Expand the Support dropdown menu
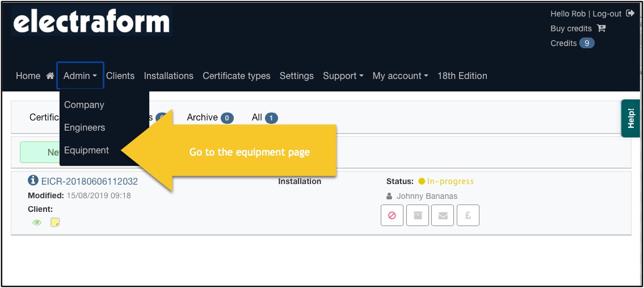This screenshot has width=644, height=288. [343, 76]
